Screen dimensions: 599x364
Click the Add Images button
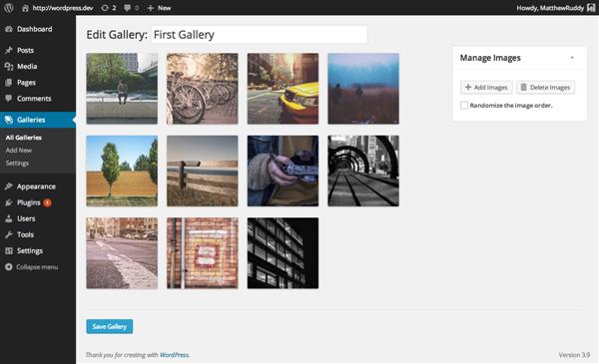point(486,88)
